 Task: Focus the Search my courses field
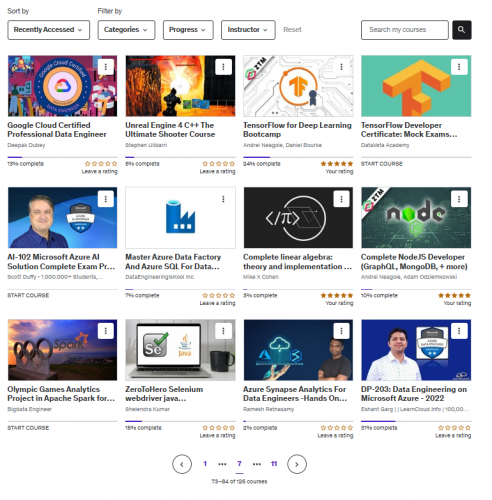(x=405, y=30)
